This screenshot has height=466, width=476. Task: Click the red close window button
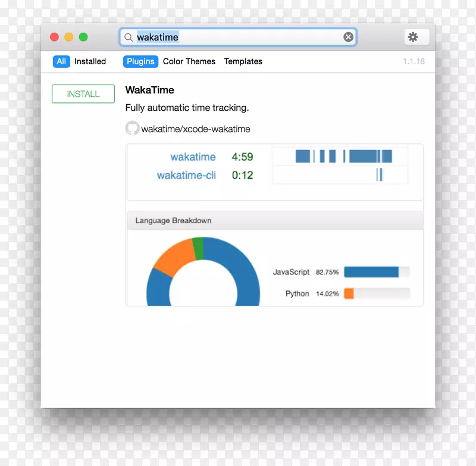(55, 37)
